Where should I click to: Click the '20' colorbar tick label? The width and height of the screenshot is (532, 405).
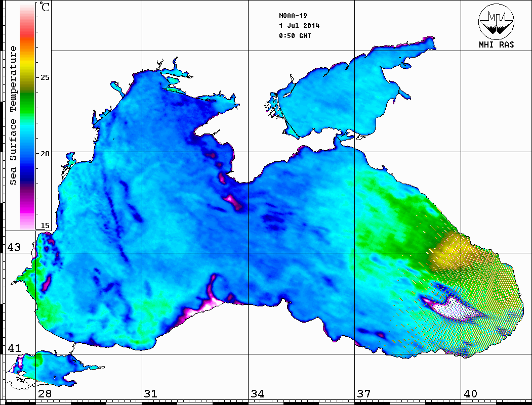(x=45, y=154)
